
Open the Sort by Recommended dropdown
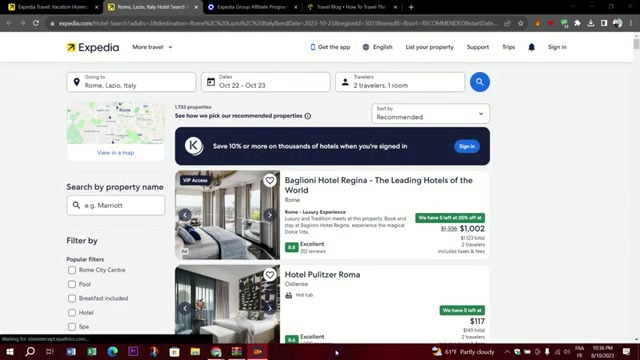point(431,113)
